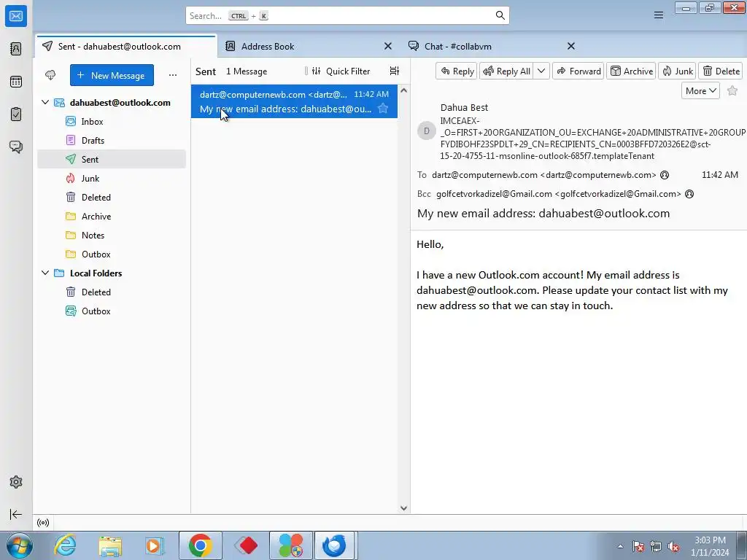This screenshot has height=560, width=747.
Task: Open the Reply All dropdown arrow
Action: 541,71
